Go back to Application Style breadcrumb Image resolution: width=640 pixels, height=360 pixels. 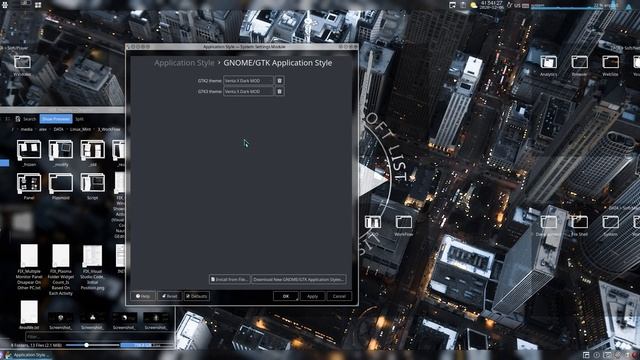click(x=184, y=63)
